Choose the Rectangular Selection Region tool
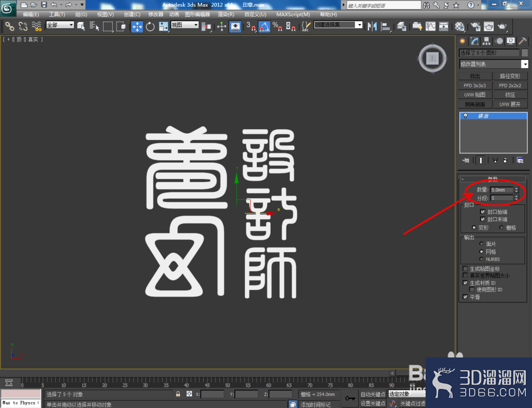532x408 pixels. (x=108, y=26)
